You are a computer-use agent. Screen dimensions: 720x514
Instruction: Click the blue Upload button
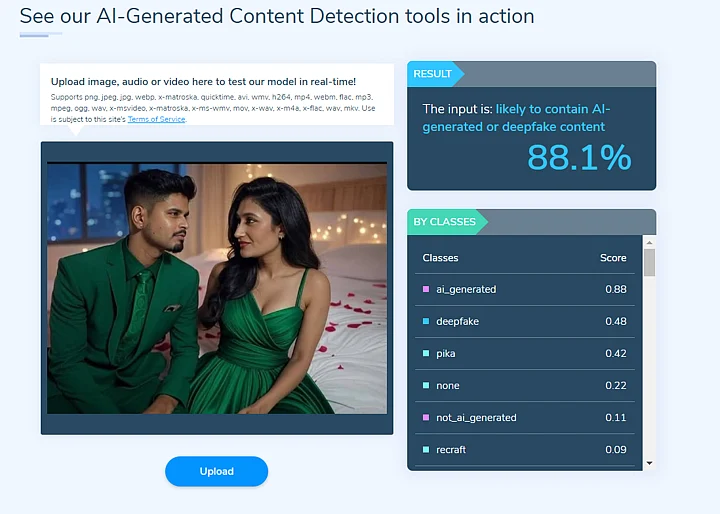click(216, 471)
